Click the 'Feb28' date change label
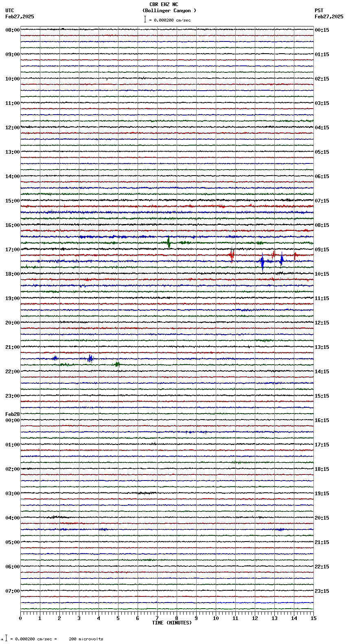Screen dimensions: 346x644 point(12,414)
